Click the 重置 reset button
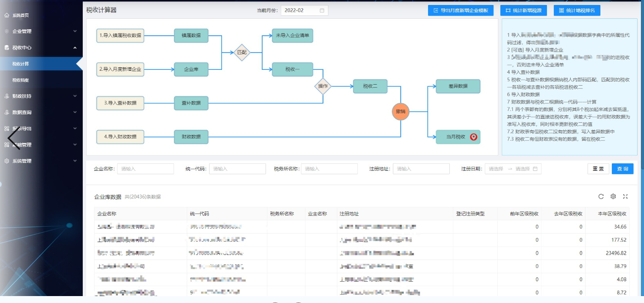The height and width of the screenshot is (303, 644). click(x=598, y=169)
